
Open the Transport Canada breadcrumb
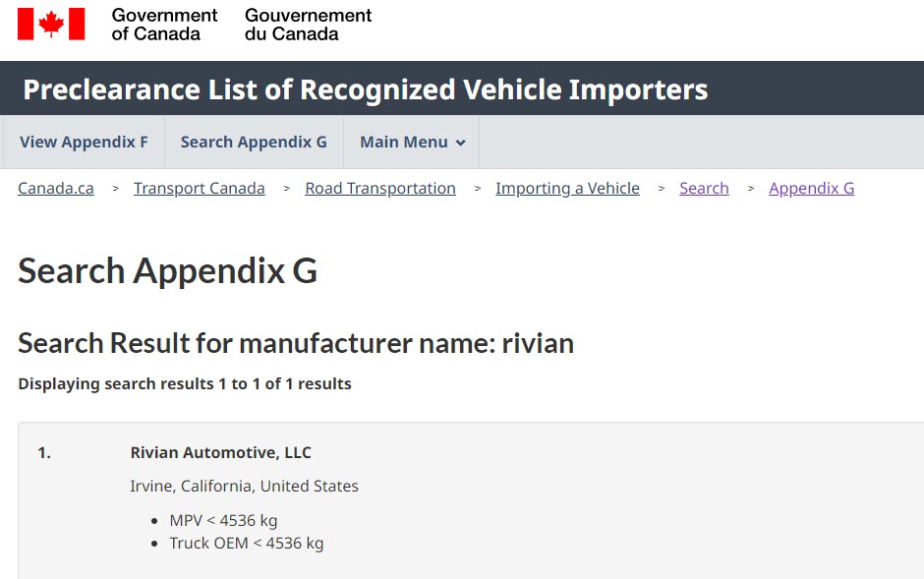point(200,188)
